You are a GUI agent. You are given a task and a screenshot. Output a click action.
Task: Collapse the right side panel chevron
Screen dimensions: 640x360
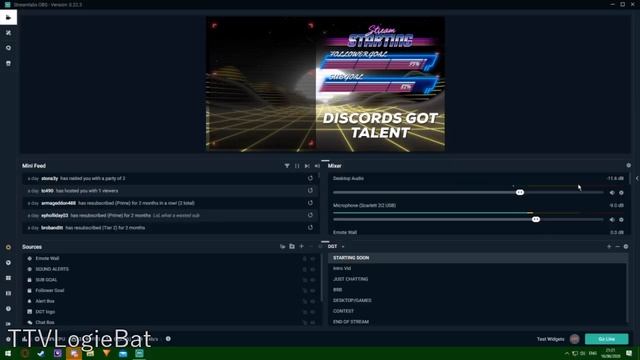[x=637, y=178]
